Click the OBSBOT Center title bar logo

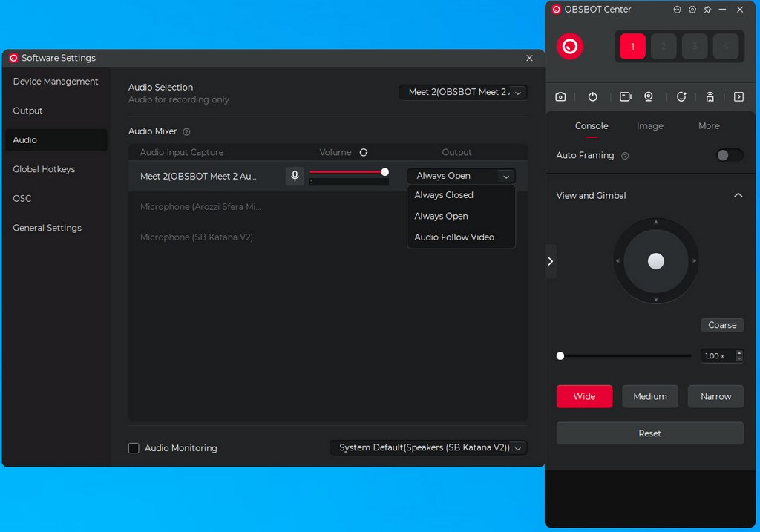coord(557,10)
